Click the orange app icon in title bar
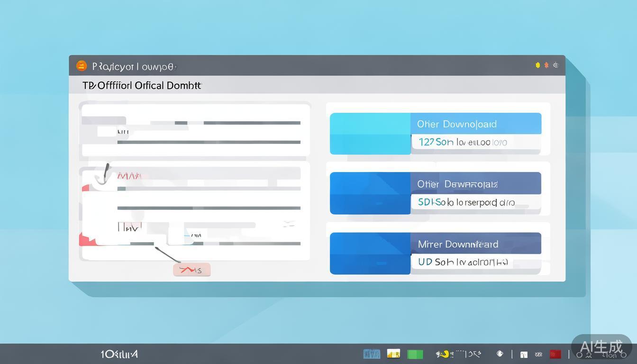 pyautogui.click(x=82, y=66)
